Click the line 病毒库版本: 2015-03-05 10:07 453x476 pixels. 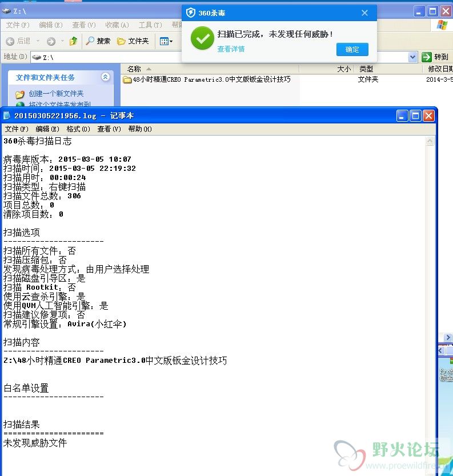point(67,159)
